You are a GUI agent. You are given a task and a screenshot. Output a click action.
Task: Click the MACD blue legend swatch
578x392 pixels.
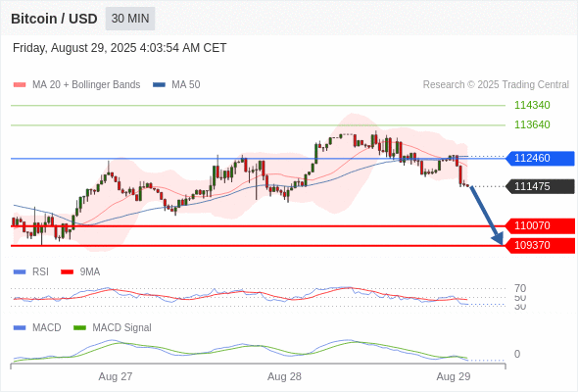[x=20, y=327]
